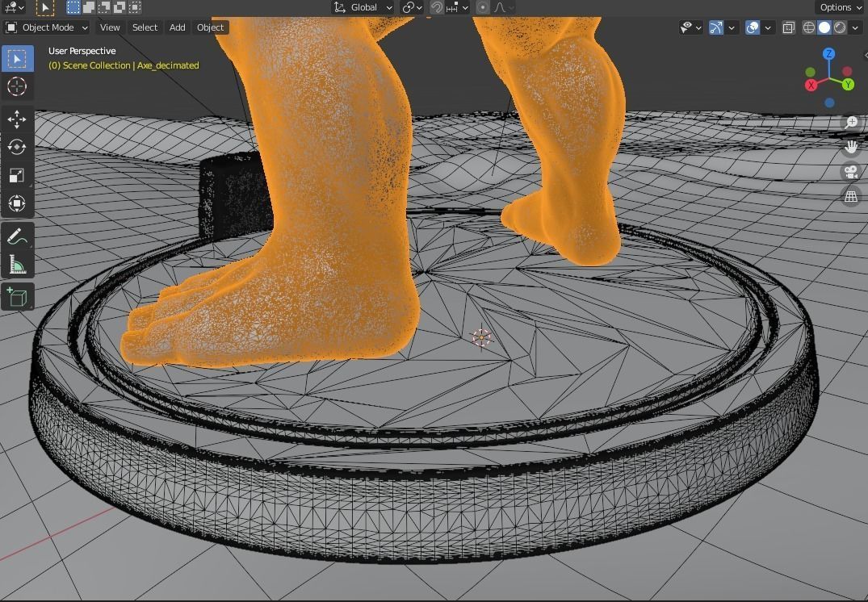This screenshot has height=602, width=868.
Task: Set selection mode to Invert
Action: [x=120, y=7]
